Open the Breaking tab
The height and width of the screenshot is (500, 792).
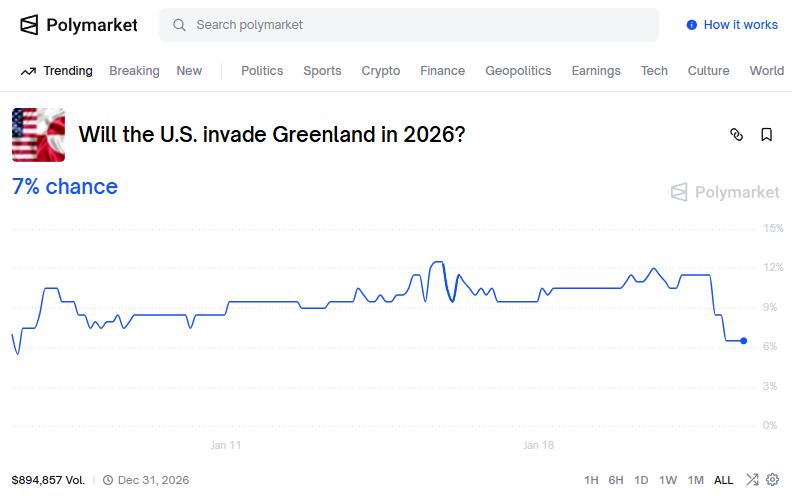coord(134,71)
